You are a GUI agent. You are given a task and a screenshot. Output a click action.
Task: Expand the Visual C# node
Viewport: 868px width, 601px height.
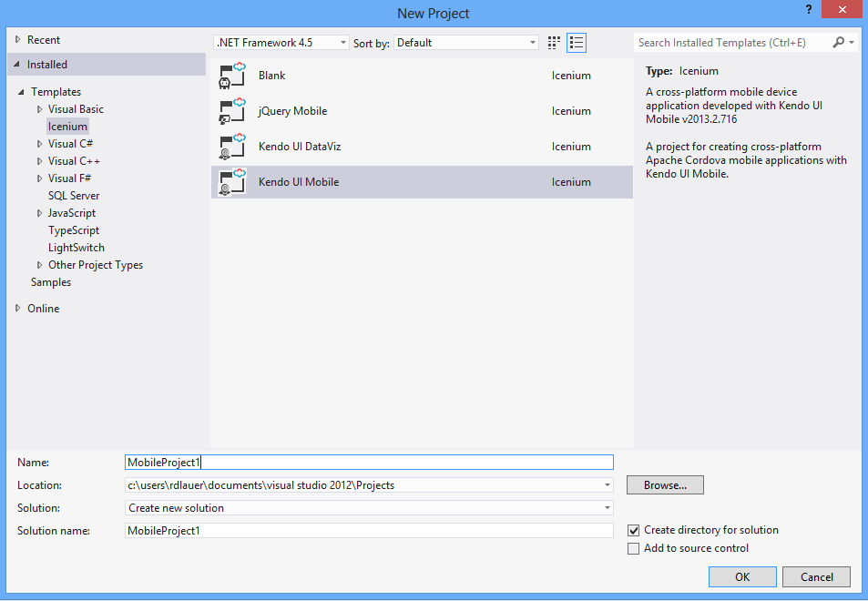click(39, 144)
